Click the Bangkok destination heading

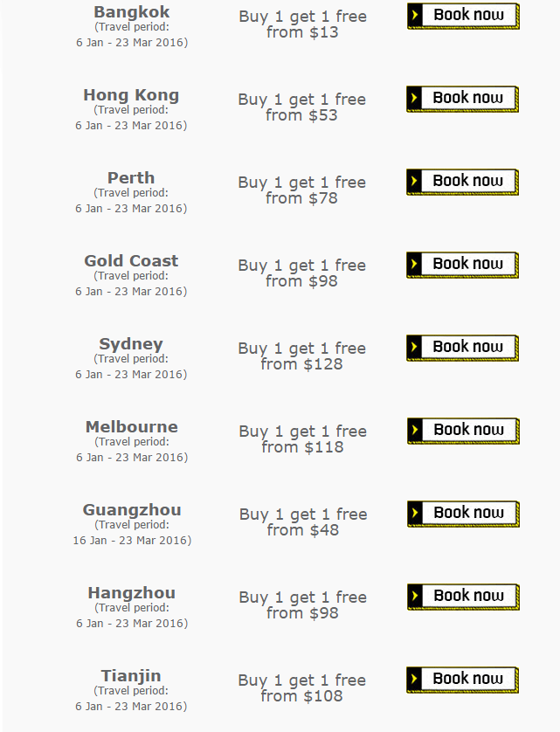pos(132,12)
